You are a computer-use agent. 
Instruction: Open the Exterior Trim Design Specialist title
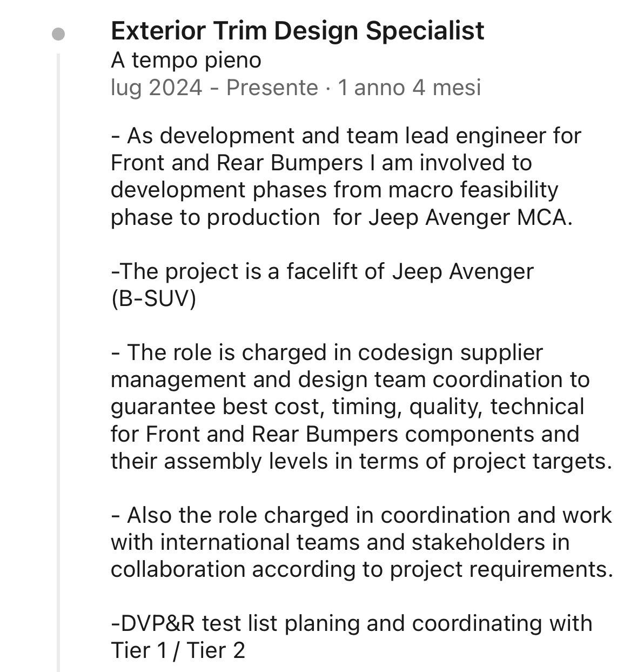pyautogui.click(x=297, y=31)
